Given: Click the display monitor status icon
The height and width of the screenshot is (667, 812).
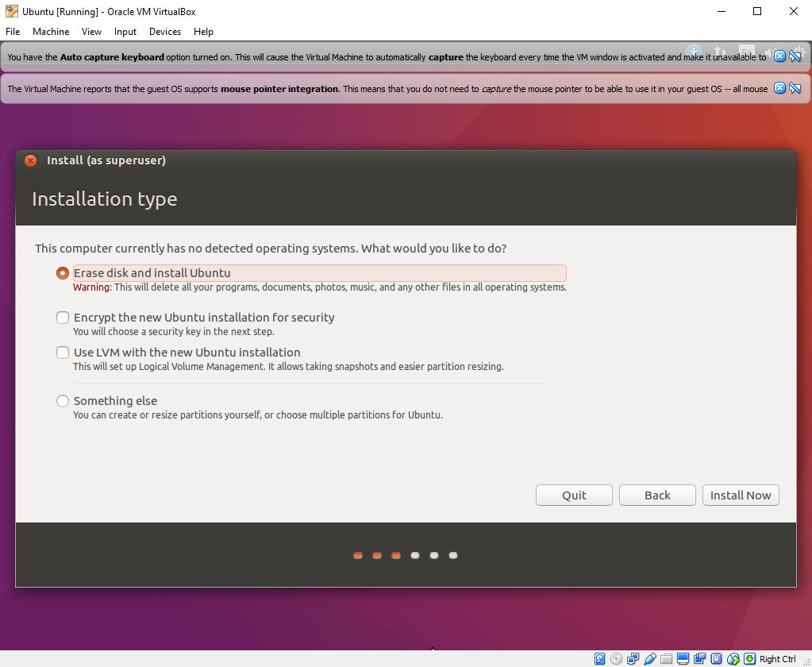Looking at the screenshot, I should coord(683,659).
